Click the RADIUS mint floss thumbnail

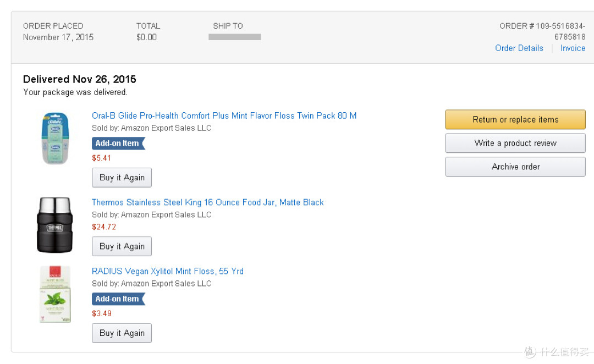tap(56, 294)
